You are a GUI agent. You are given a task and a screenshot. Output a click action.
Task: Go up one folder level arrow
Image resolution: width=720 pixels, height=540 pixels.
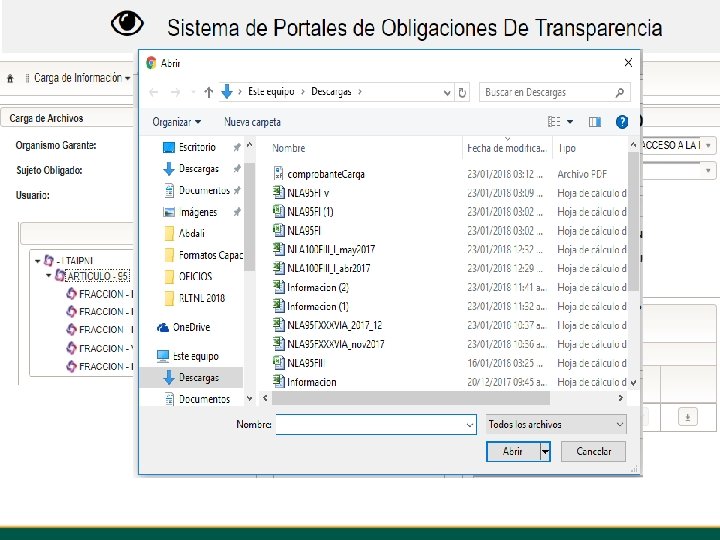point(208,92)
